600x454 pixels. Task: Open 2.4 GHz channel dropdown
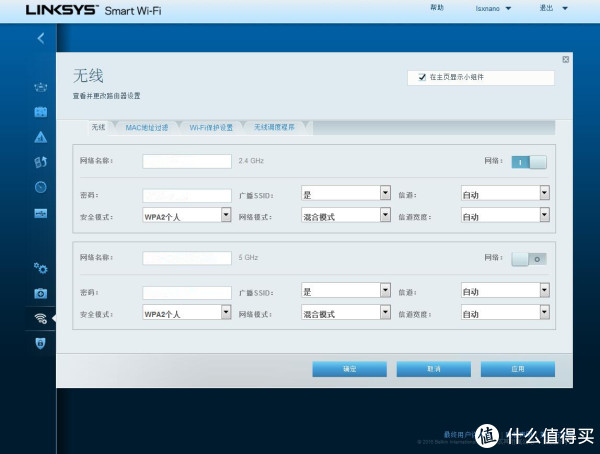coord(505,194)
